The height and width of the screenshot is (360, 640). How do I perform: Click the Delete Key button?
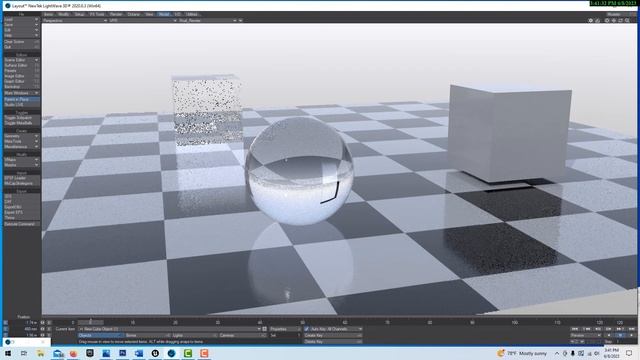point(333,341)
